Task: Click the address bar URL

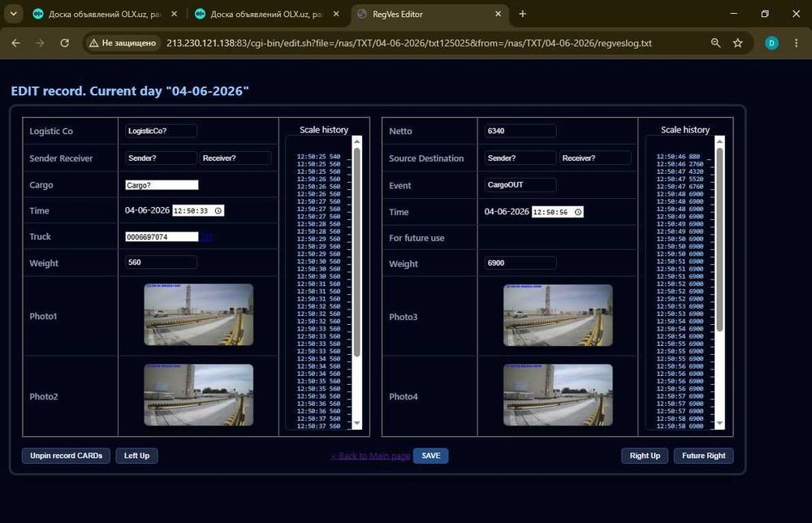Action: pyautogui.click(x=409, y=43)
